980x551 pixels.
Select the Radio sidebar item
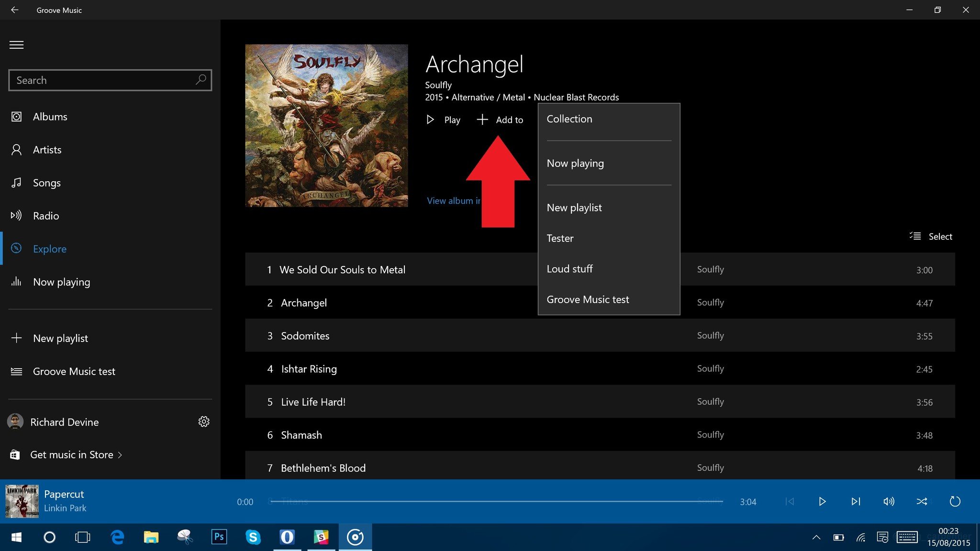(46, 215)
